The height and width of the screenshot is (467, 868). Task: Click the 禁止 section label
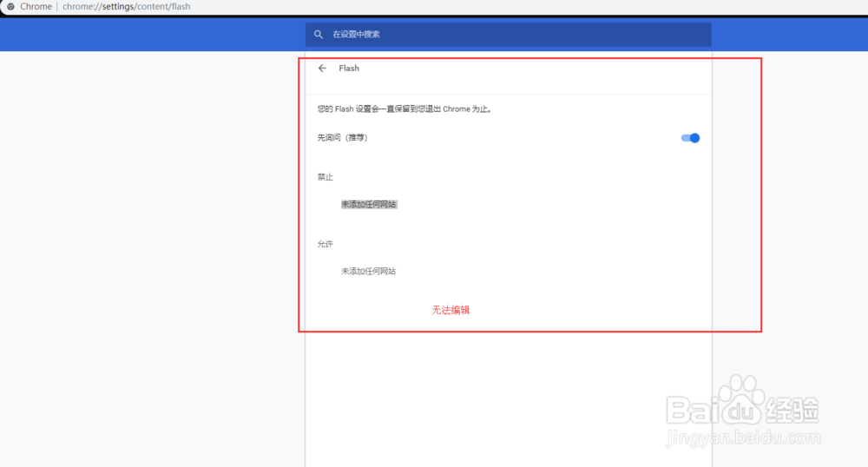click(325, 177)
